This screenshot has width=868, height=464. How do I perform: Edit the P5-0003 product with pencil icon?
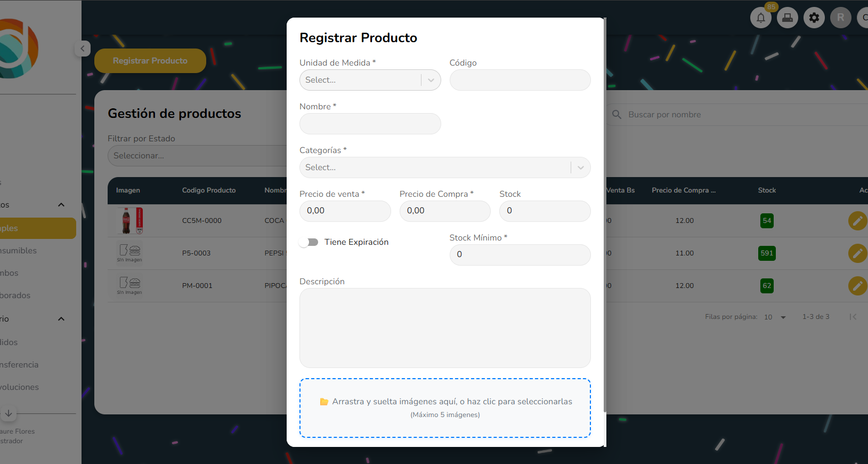click(857, 253)
